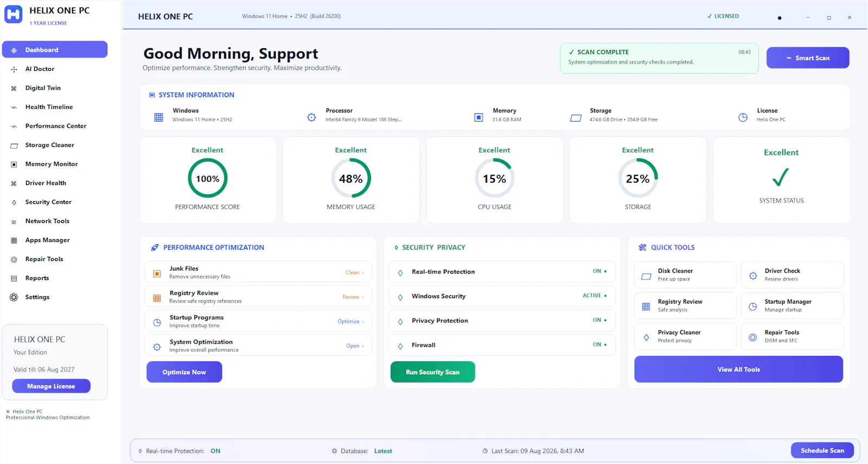
Task: Toggle Privacy Protection ON status
Action: [599, 320]
